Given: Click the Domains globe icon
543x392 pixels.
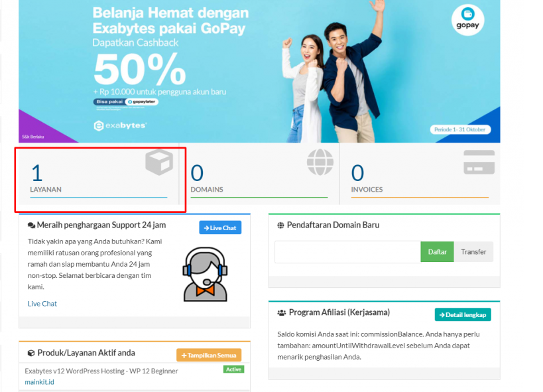Looking at the screenshot, I should 320,162.
